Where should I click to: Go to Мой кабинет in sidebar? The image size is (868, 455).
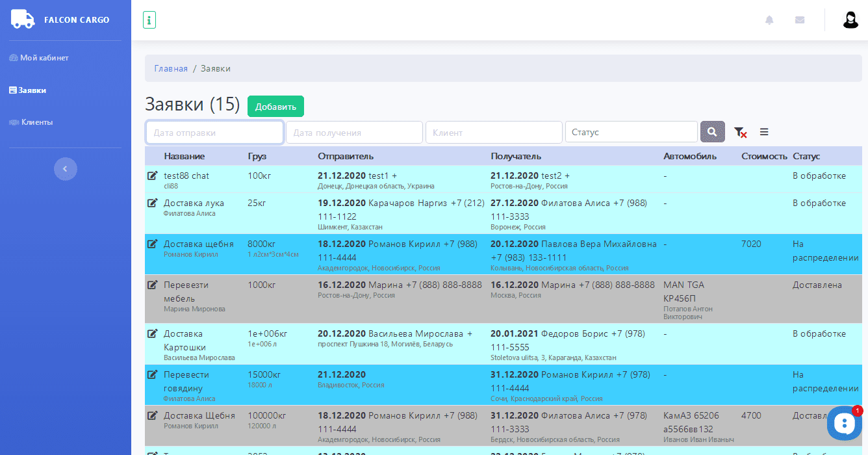tap(44, 58)
